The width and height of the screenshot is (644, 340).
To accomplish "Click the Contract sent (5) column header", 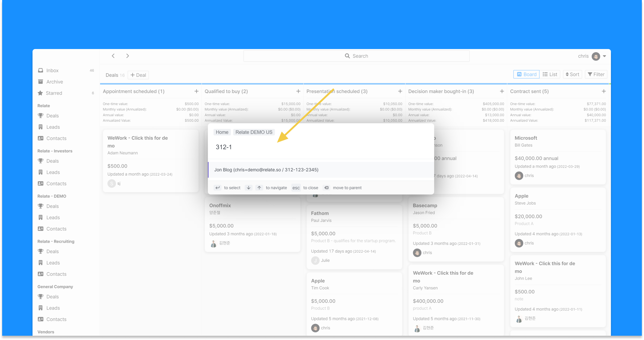I will 529,91.
